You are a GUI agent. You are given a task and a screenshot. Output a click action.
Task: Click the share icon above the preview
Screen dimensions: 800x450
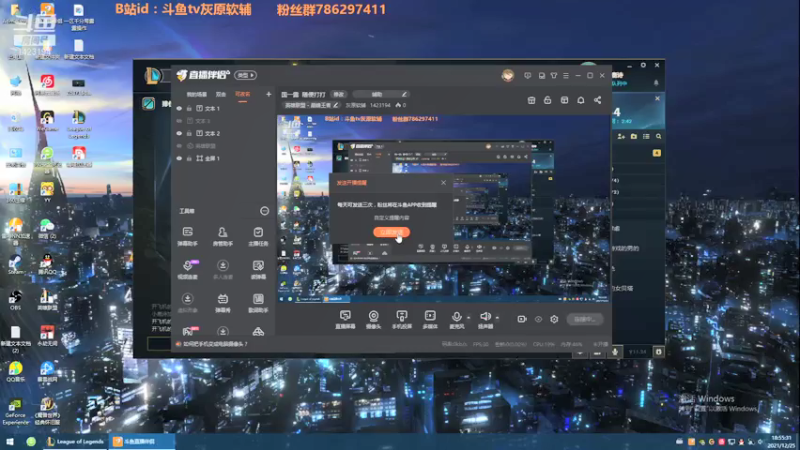click(x=597, y=100)
